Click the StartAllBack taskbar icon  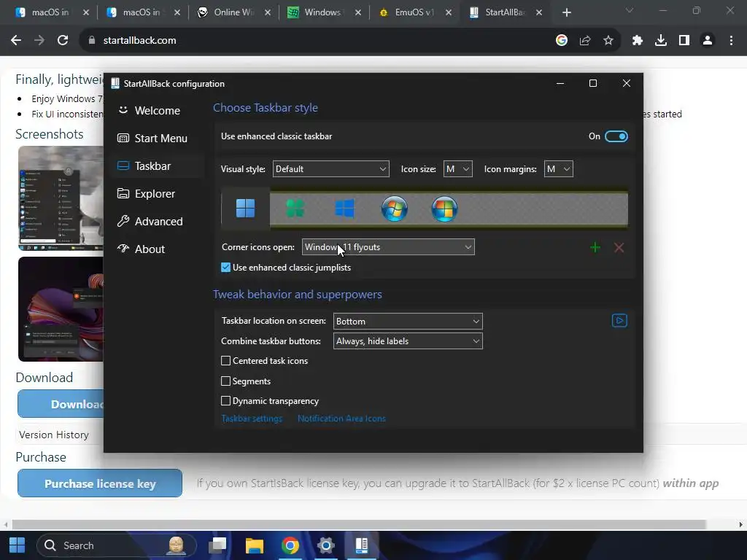362,545
